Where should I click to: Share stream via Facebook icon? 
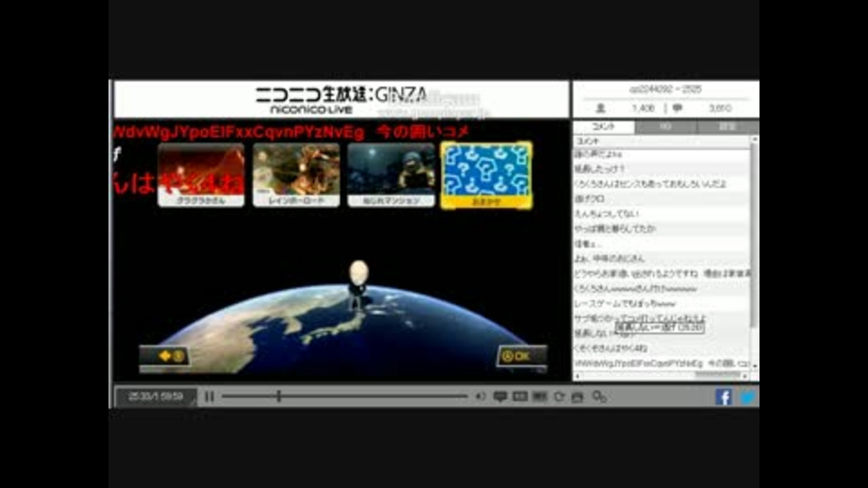pos(723,397)
